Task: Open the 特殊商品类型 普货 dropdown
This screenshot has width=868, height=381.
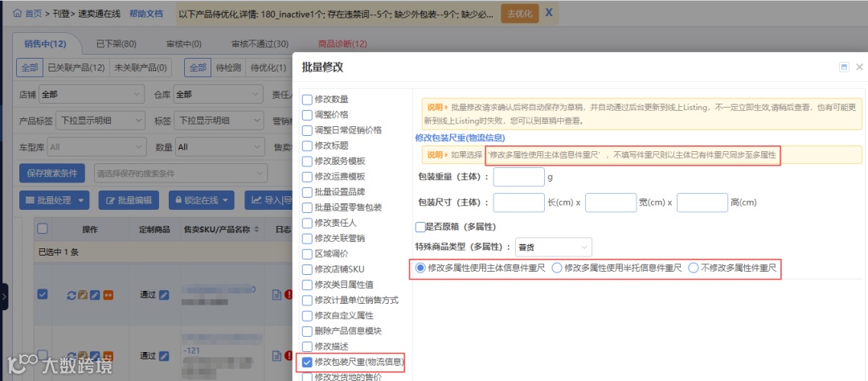Action: coord(553,247)
